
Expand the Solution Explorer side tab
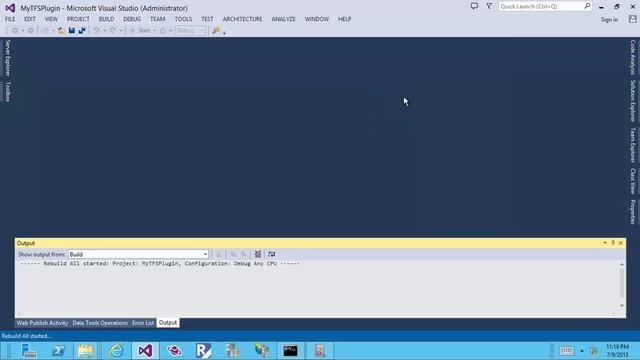point(633,100)
